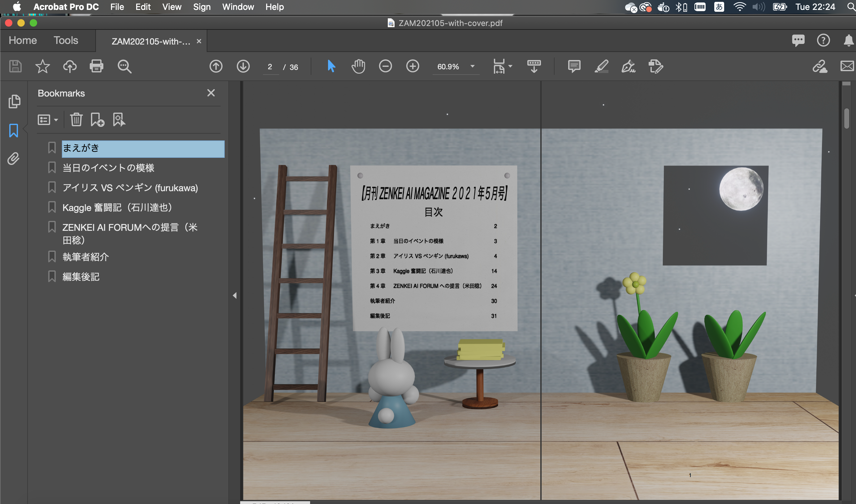
Task: Star this file with the bookmark star icon
Action: (42, 66)
